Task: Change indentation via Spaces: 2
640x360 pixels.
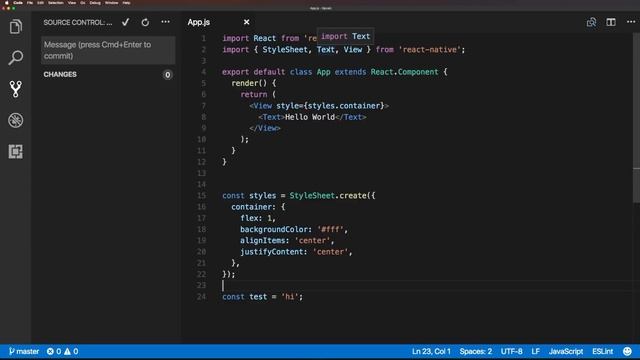Action: pyautogui.click(x=476, y=351)
